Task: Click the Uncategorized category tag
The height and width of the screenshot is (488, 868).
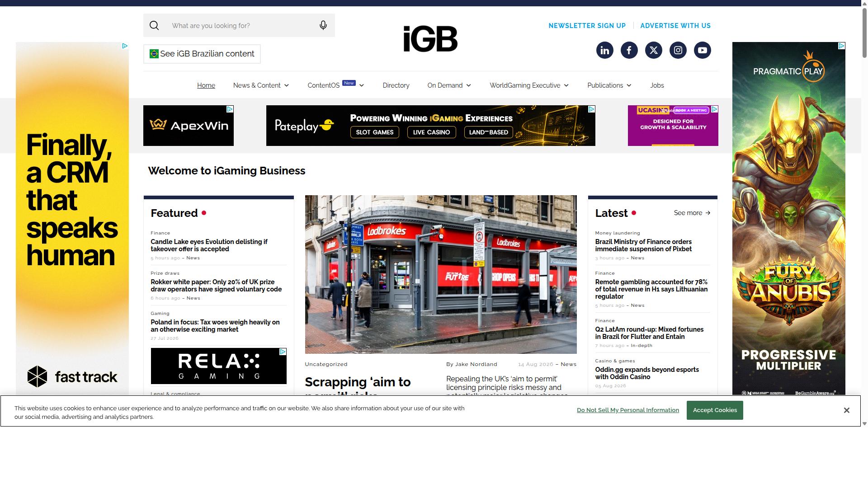Action: click(326, 364)
